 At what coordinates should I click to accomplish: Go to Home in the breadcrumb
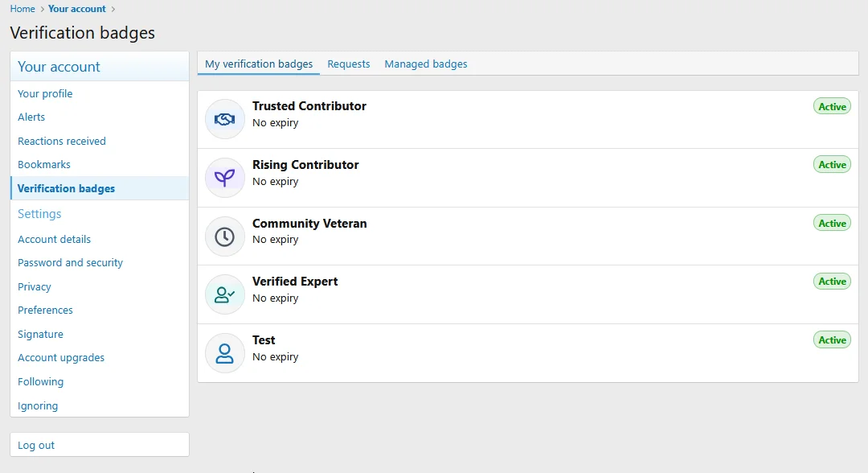[23, 9]
